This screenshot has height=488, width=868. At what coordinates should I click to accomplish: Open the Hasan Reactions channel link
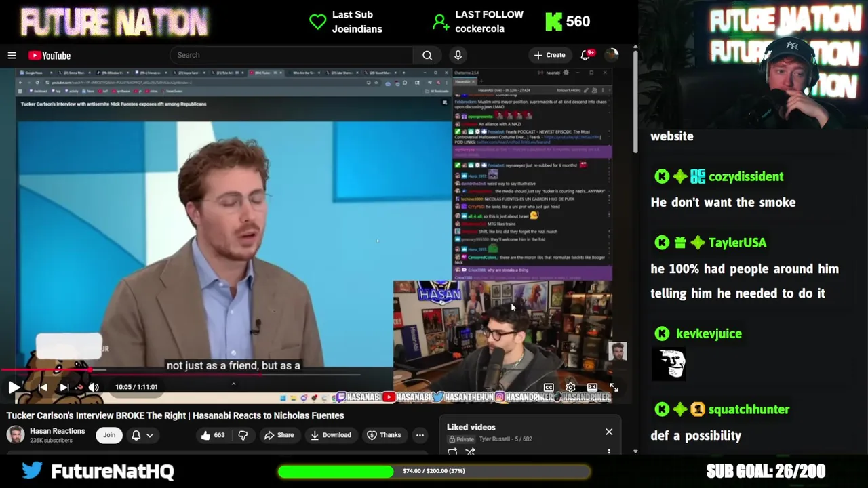point(57,431)
